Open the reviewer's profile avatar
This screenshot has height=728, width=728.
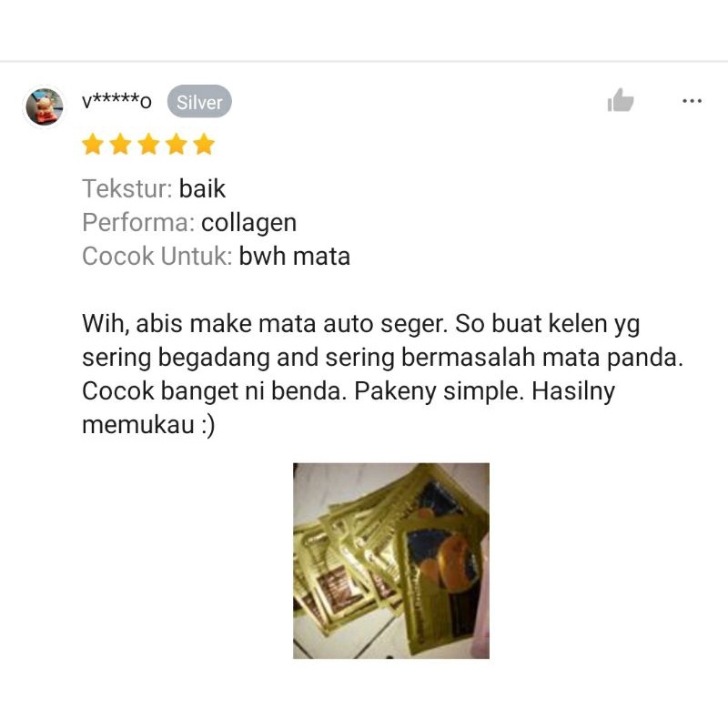[x=44, y=106]
